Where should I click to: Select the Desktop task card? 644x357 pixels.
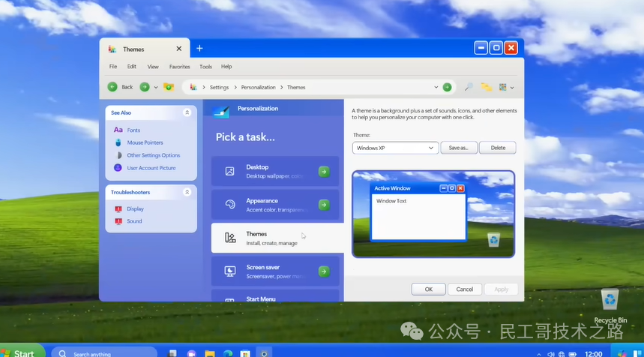click(x=275, y=171)
